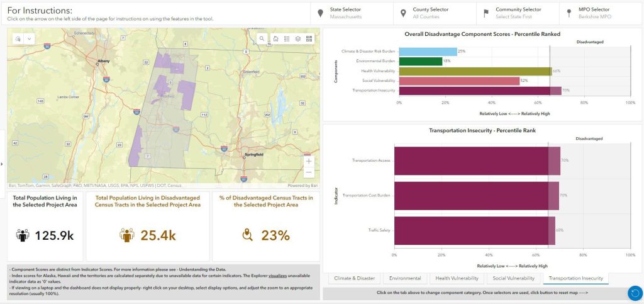Click the 68% label beside Traffic Safety

(x=559, y=230)
